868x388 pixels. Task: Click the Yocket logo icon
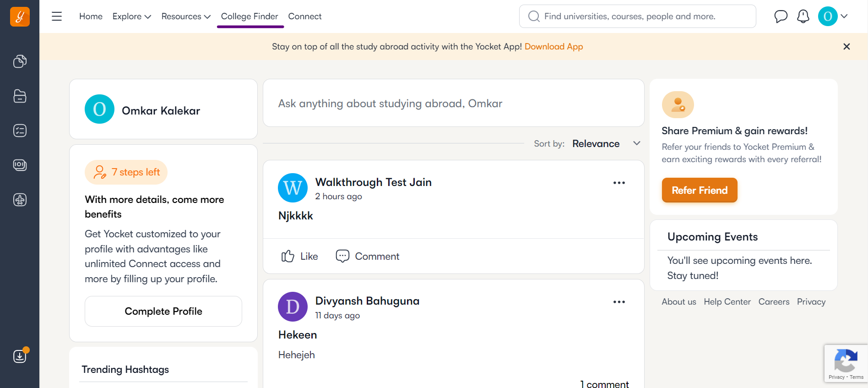tap(20, 16)
